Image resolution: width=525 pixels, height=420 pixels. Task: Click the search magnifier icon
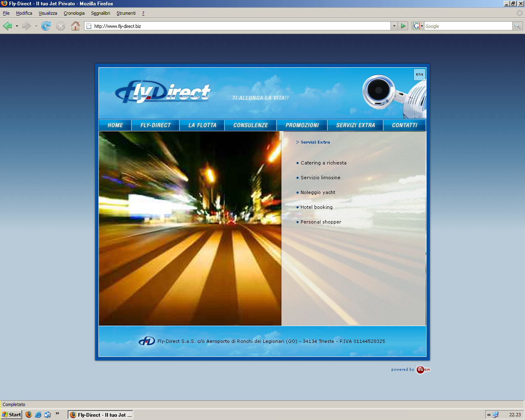[x=518, y=26]
